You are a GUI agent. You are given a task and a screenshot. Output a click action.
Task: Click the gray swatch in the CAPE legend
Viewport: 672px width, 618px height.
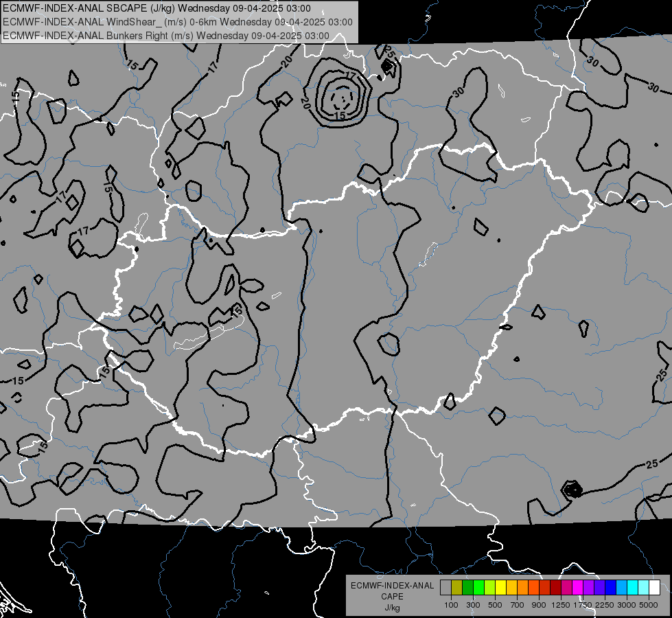click(445, 588)
